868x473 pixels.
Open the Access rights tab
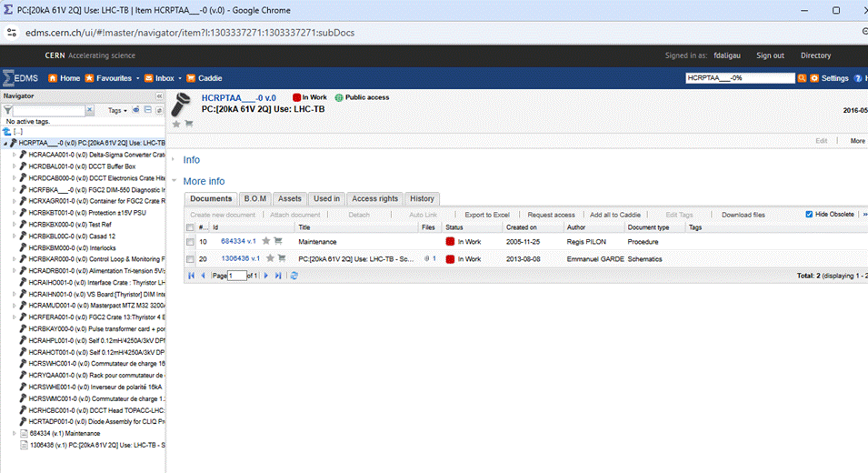coord(374,198)
